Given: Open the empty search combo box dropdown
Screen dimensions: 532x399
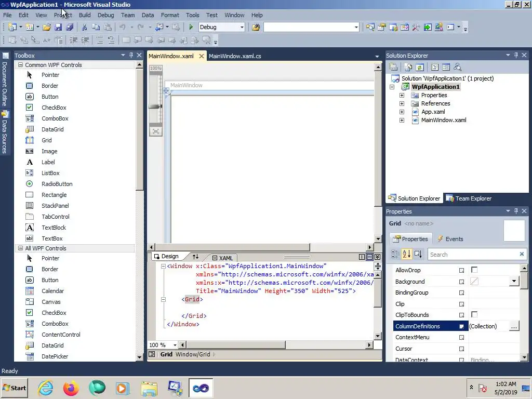Looking at the screenshot, I should 356,27.
